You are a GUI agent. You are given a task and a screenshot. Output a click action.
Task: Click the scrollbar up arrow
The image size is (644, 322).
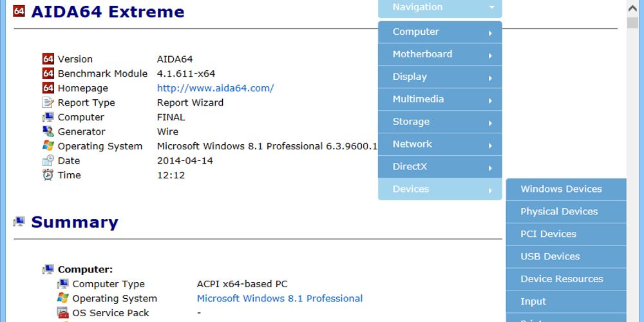[x=632, y=7]
